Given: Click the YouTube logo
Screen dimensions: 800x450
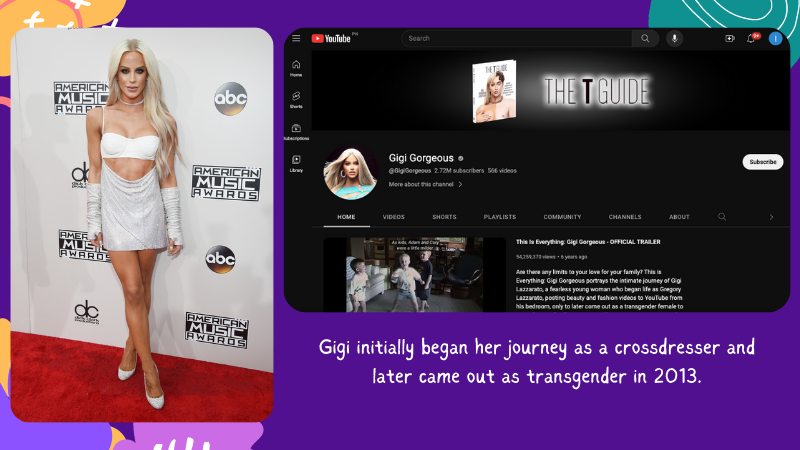Looking at the screenshot, I should point(331,39).
